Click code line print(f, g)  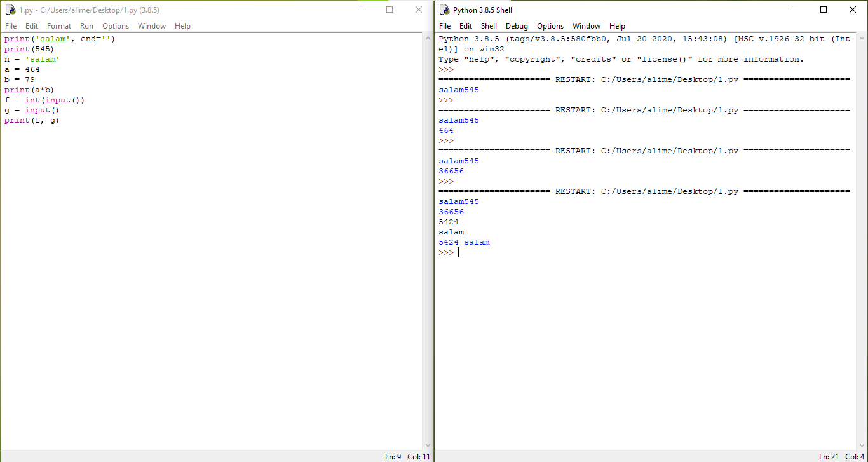click(32, 120)
